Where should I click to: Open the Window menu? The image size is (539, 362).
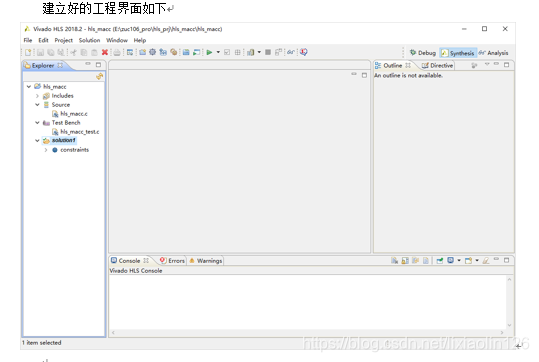tap(117, 40)
